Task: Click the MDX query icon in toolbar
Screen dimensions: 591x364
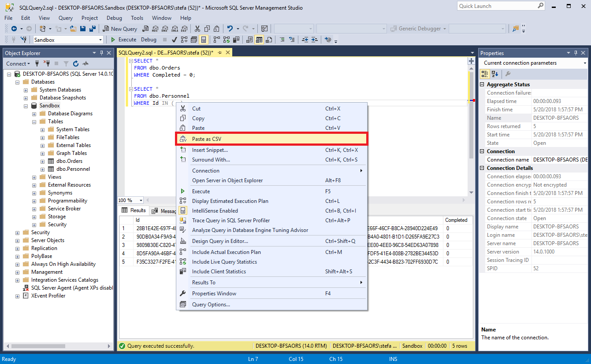Action: coord(155,29)
